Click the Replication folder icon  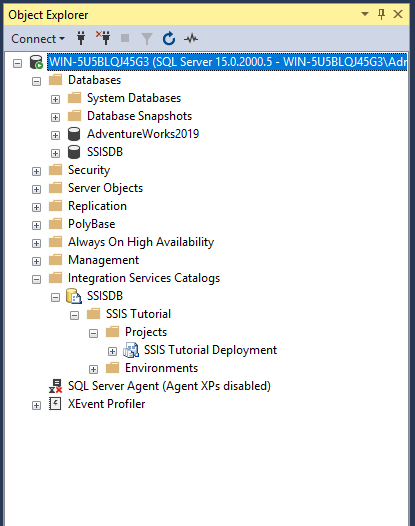click(x=56, y=206)
